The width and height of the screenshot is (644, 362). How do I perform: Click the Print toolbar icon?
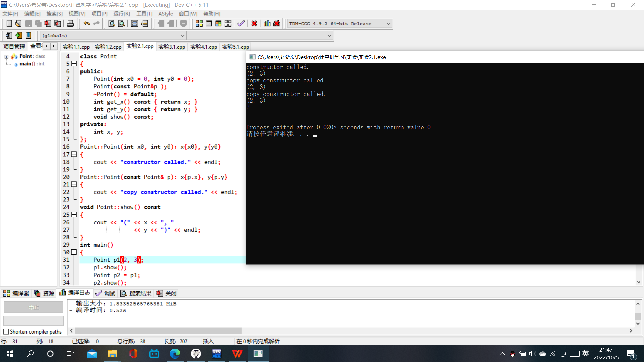(70, 24)
